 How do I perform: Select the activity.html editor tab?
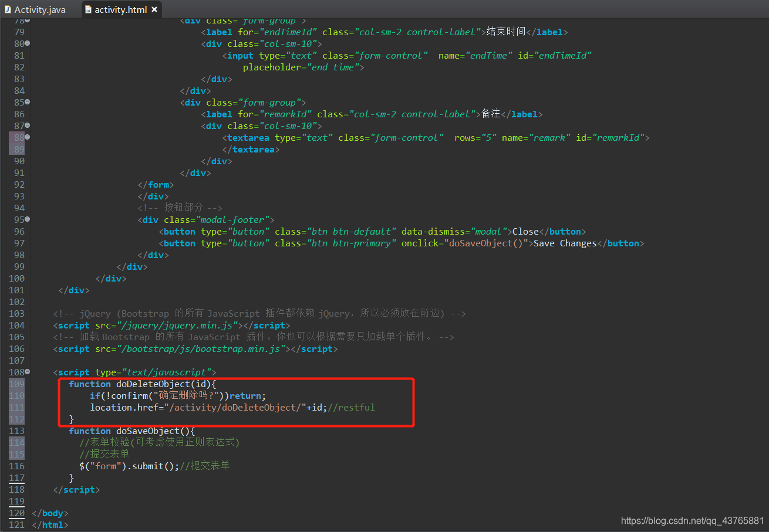[120, 9]
